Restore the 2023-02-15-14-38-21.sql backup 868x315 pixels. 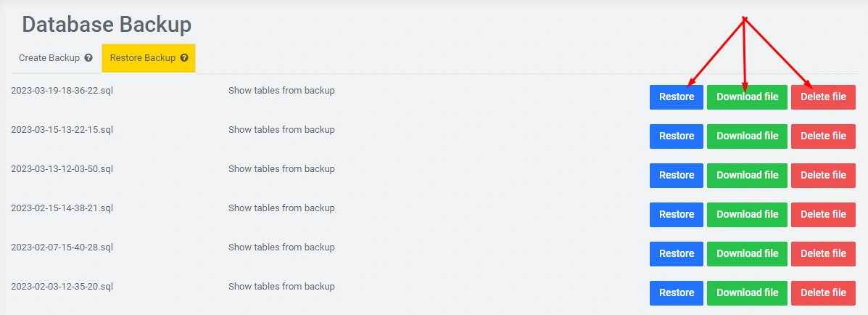(x=676, y=215)
